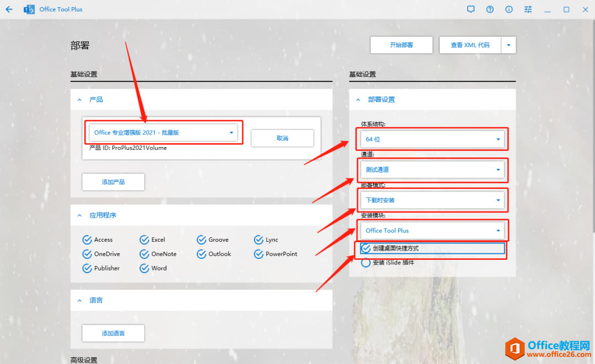Image resolution: width=595 pixels, height=364 pixels.
Task: Click the window's vertical scrollbar
Action: pos(593,125)
